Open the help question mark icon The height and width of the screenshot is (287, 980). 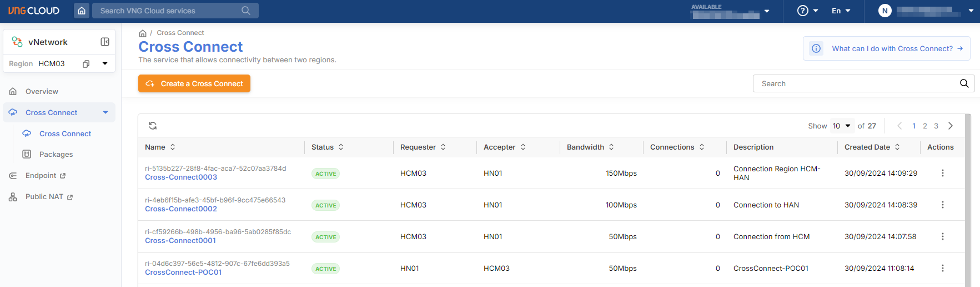click(x=802, y=11)
